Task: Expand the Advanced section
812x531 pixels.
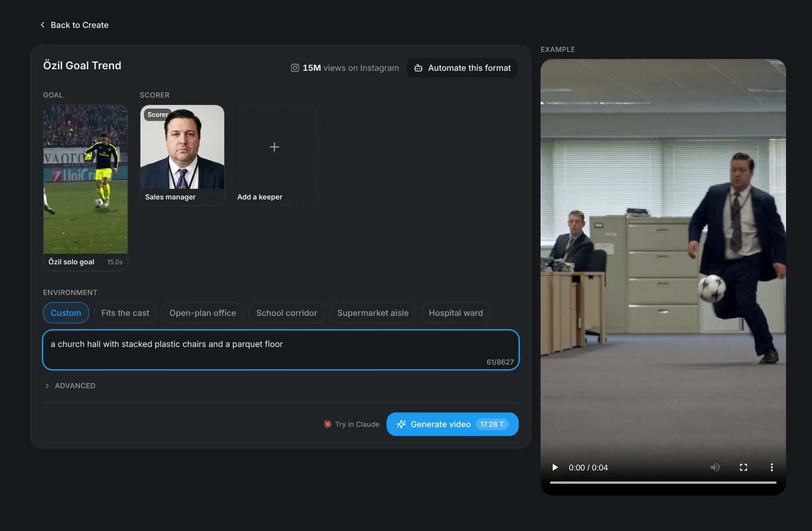Action: point(70,386)
